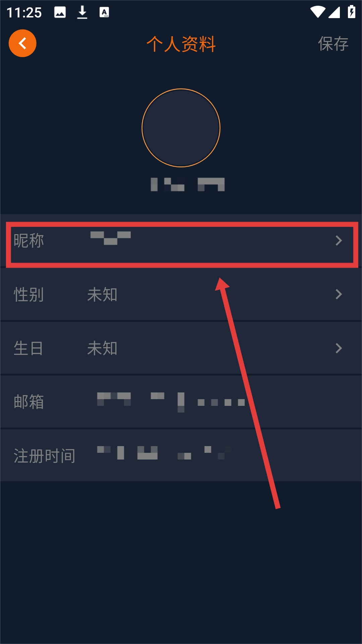The image size is (362, 644).
Task: Tap the 注册时间 registration time row
Action: [x=181, y=455]
